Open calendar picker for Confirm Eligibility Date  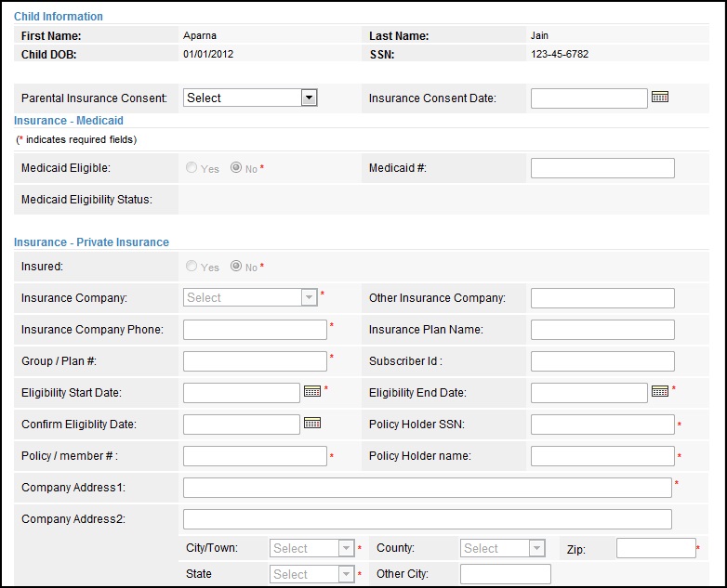click(312, 423)
